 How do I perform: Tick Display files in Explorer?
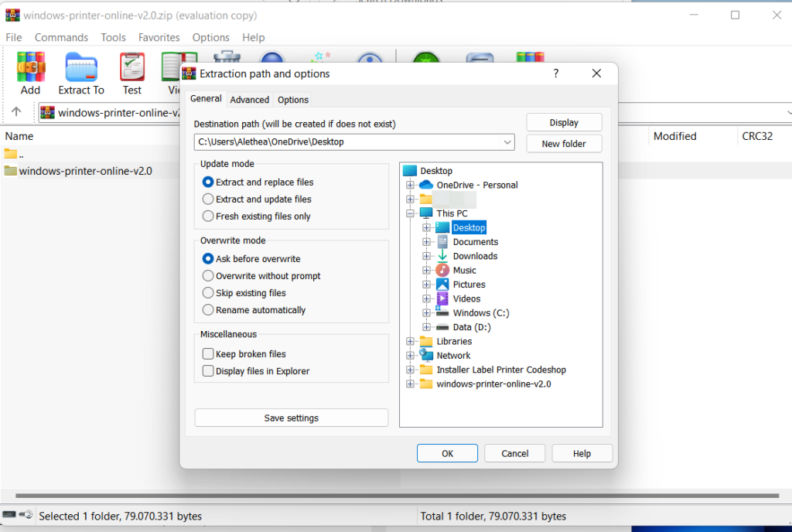pyautogui.click(x=207, y=371)
